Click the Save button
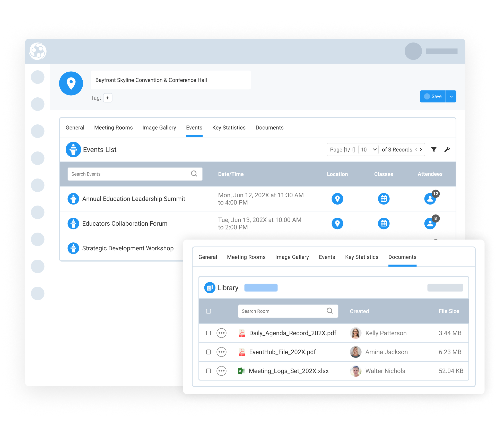The width and height of the screenshot is (504, 425). click(x=433, y=96)
